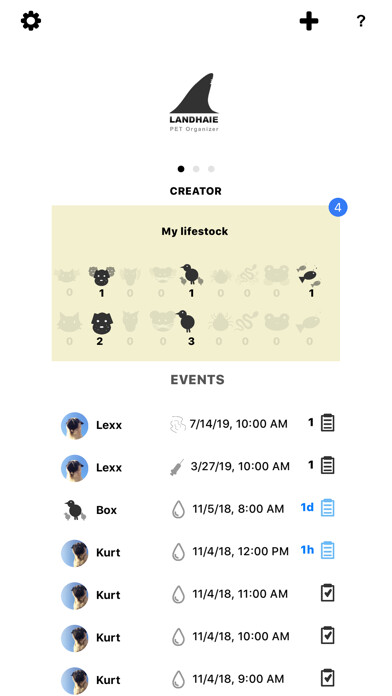Select the bird icon showing count 3
The height and width of the screenshot is (696, 392).
pyautogui.click(x=186, y=321)
